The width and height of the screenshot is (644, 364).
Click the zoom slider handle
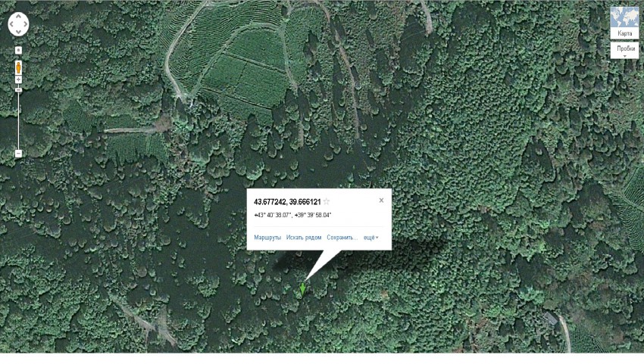coord(18,90)
